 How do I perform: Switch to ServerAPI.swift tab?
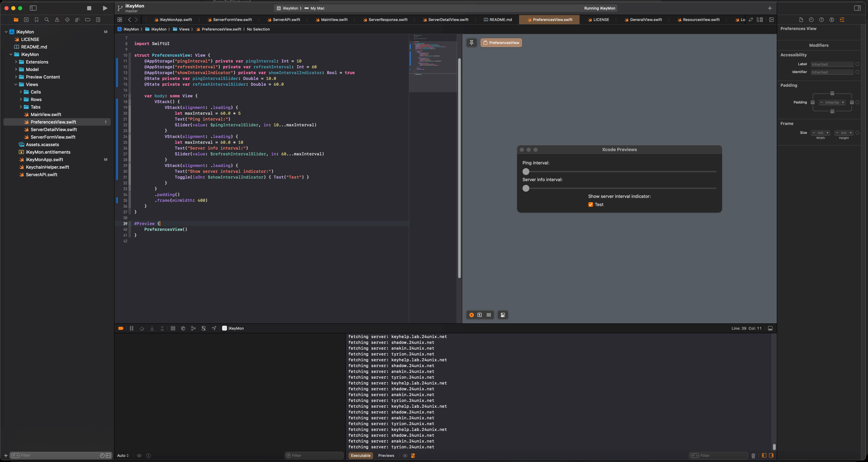click(286, 20)
